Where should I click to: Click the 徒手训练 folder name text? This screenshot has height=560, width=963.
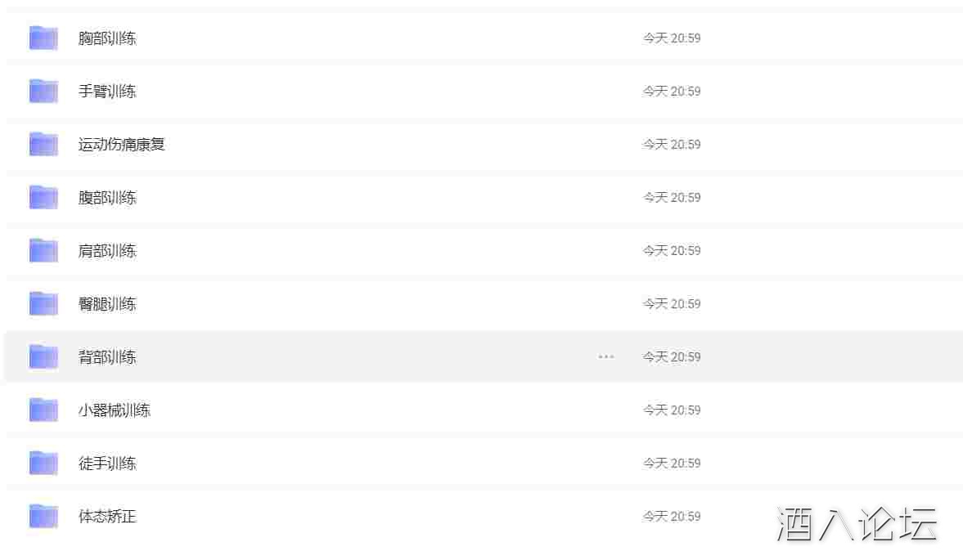107,463
